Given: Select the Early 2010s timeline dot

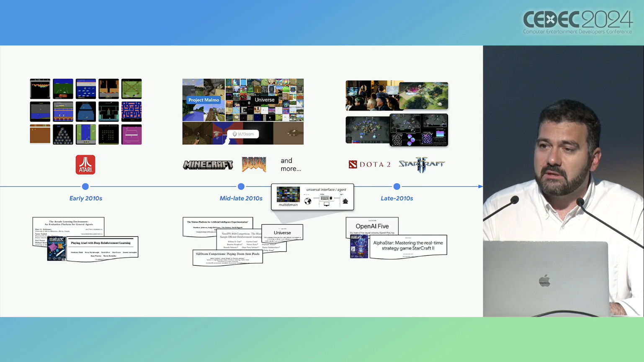Looking at the screenshot, I should (85, 187).
